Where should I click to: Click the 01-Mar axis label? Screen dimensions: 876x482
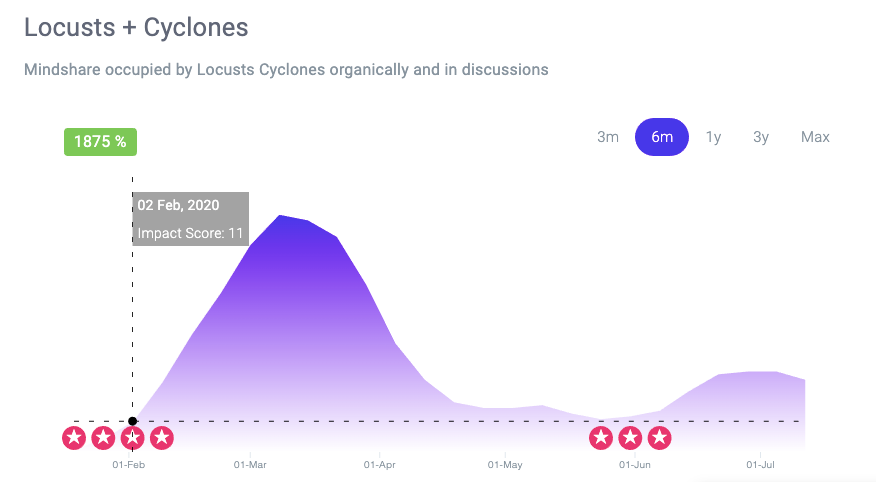click(x=250, y=465)
